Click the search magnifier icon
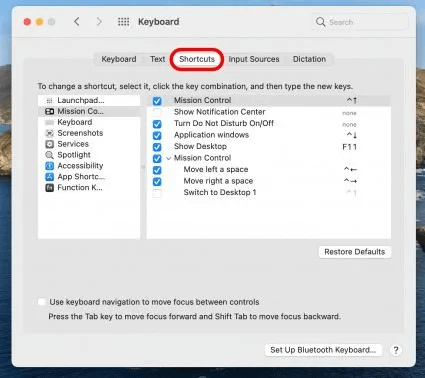The image size is (425, 378). click(320, 22)
